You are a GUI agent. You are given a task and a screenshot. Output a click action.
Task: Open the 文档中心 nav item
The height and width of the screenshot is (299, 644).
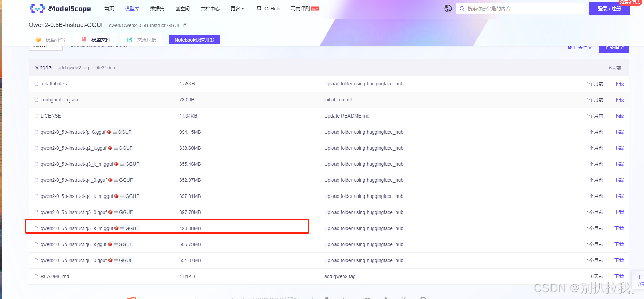(210, 9)
